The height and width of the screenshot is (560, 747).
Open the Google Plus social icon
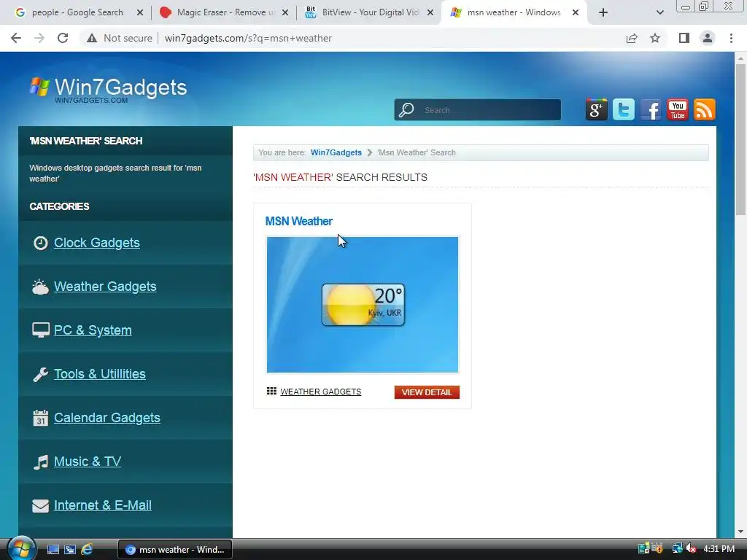(x=596, y=109)
